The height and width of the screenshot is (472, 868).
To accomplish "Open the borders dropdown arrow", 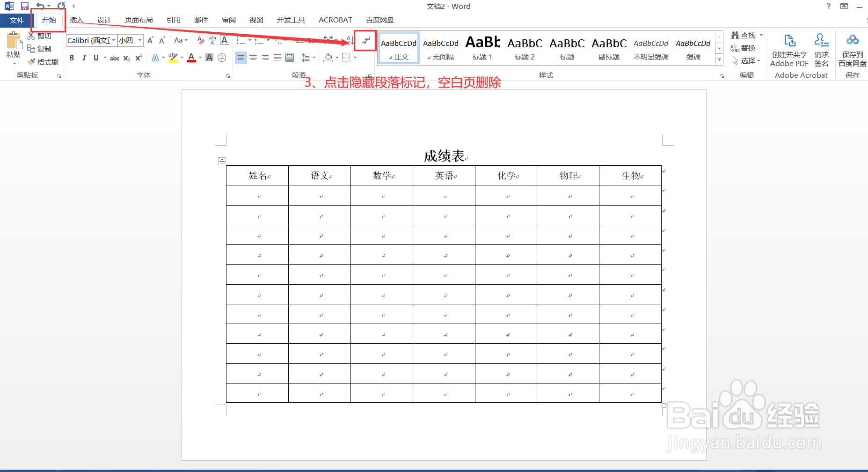I will click(355, 58).
